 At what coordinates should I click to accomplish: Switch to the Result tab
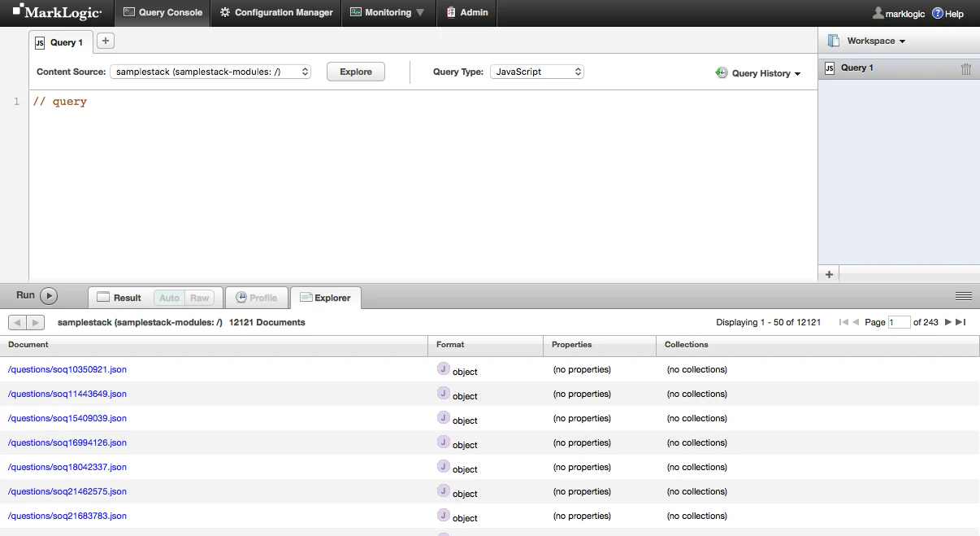click(x=119, y=298)
